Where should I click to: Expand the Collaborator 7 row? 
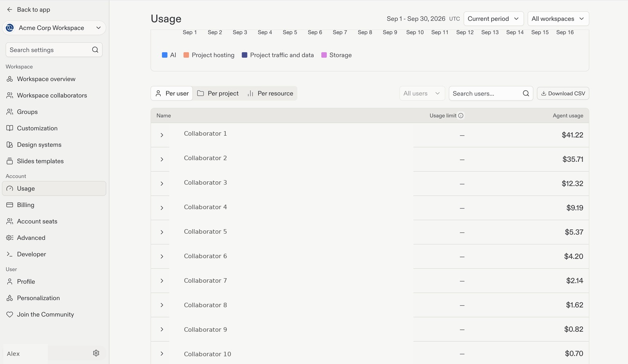click(162, 281)
